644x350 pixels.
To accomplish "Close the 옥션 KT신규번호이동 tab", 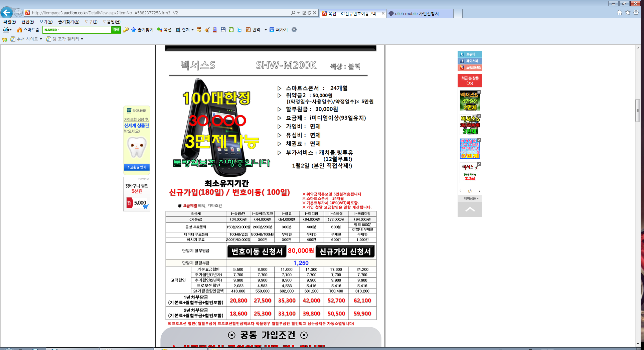I will coord(383,13).
